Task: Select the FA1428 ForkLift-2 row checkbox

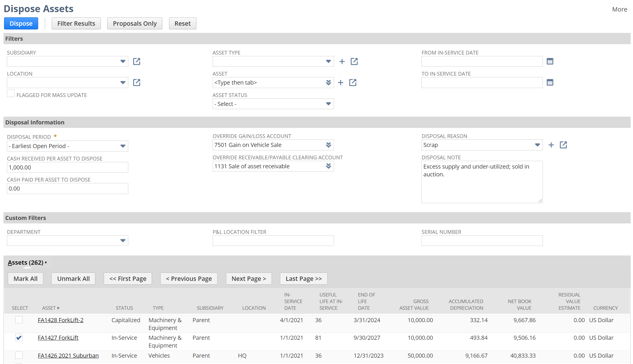Action: pos(19,320)
